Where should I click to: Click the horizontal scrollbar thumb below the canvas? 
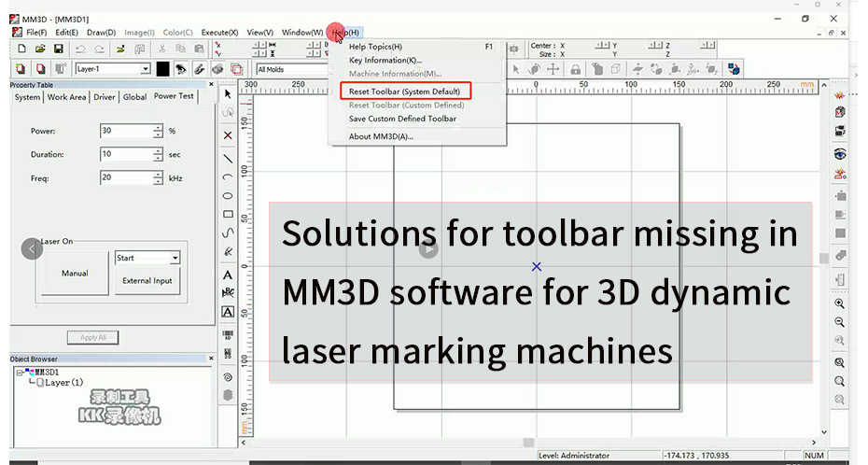528,443
